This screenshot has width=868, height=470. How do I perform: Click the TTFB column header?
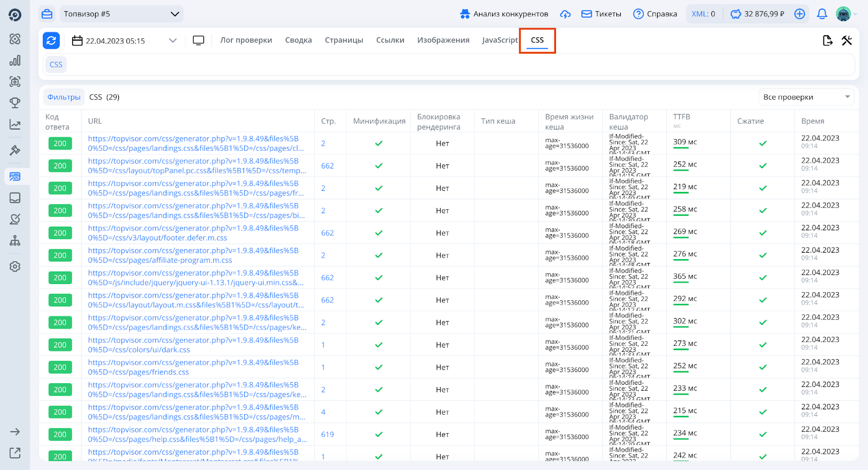click(681, 117)
